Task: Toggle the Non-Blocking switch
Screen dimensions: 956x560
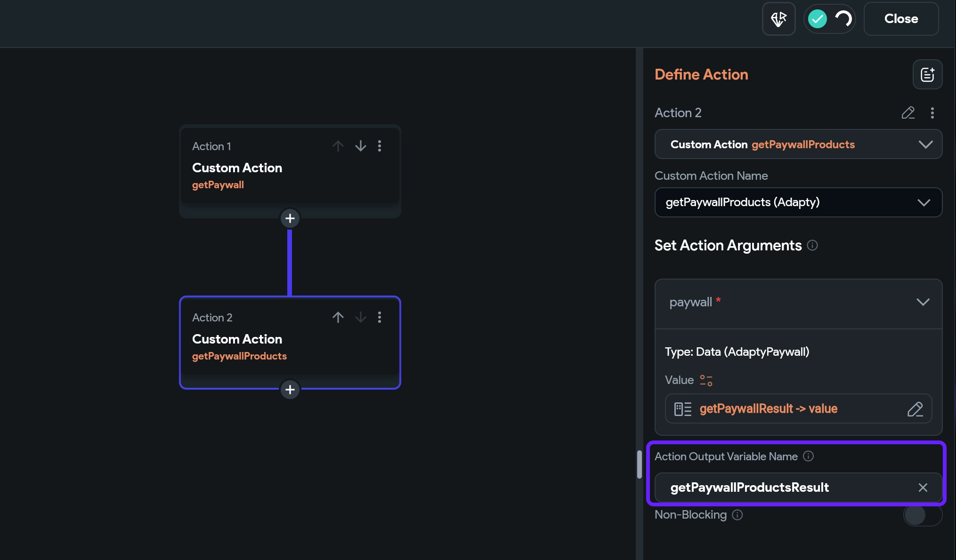Action: click(922, 515)
